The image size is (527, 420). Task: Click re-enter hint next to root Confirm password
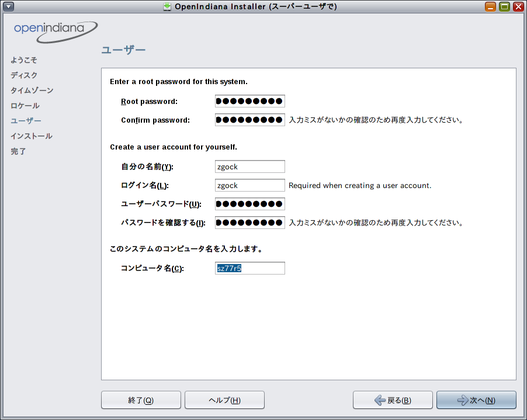376,120
